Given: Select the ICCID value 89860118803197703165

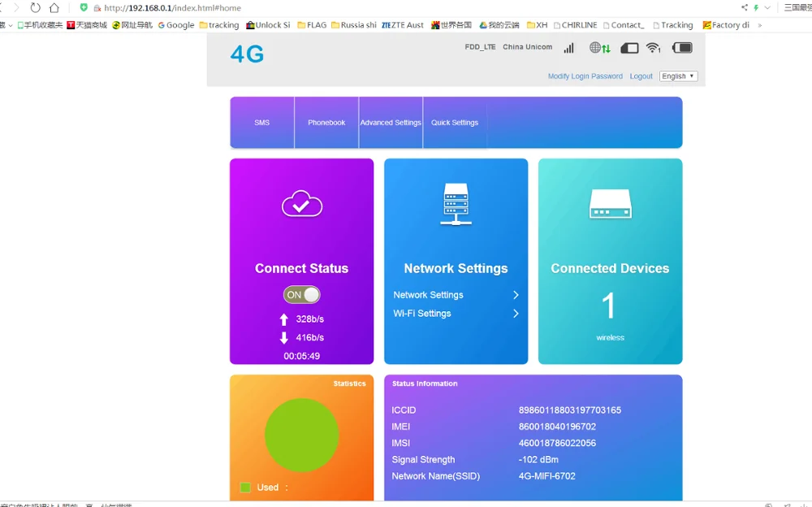Looking at the screenshot, I should tap(570, 410).
